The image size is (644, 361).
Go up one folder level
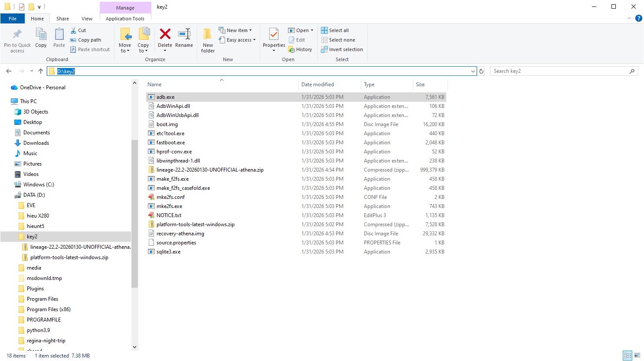click(41, 71)
